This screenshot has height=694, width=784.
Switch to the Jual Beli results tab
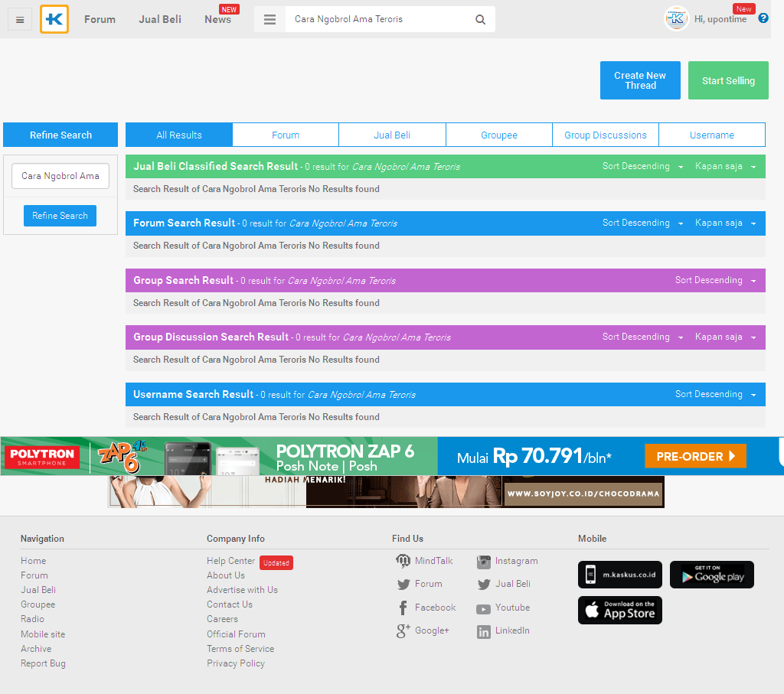pyautogui.click(x=392, y=135)
